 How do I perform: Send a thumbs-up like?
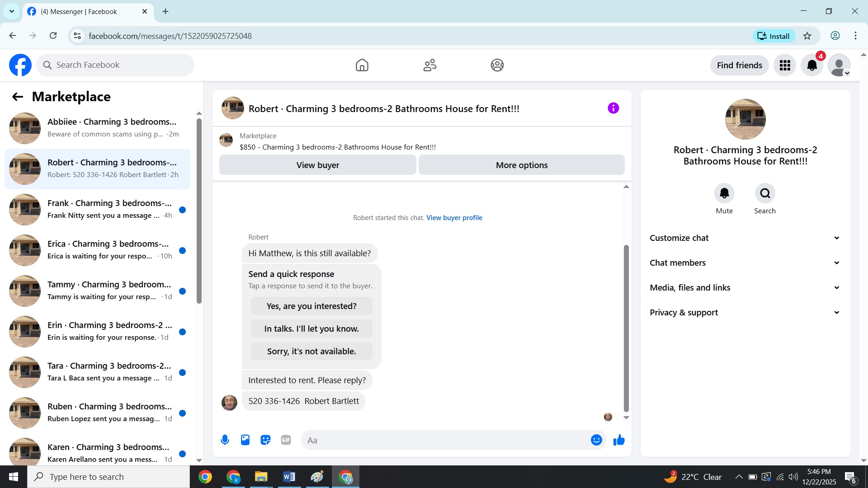click(x=619, y=440)
